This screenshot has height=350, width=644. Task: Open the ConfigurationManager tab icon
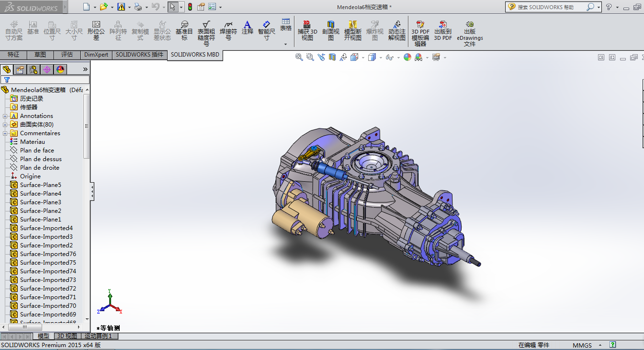[34, 70]
